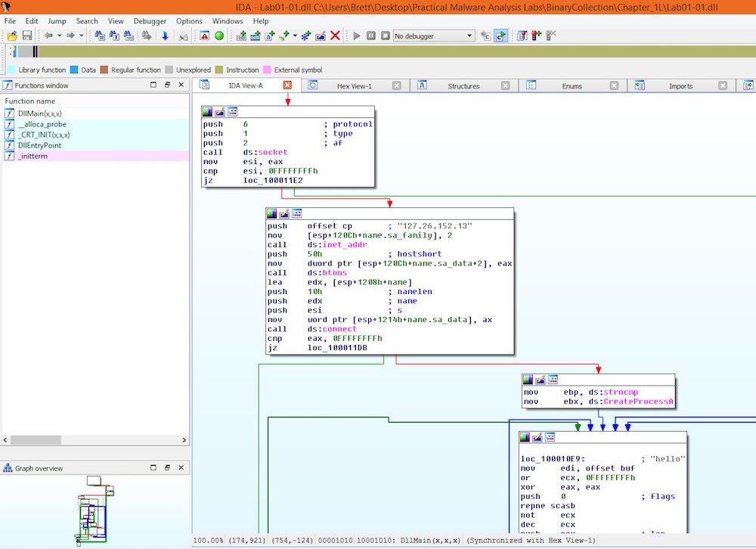Click the color icon on the socket node
This screenshot has height=549, width=756.
[x=207, y=112]
